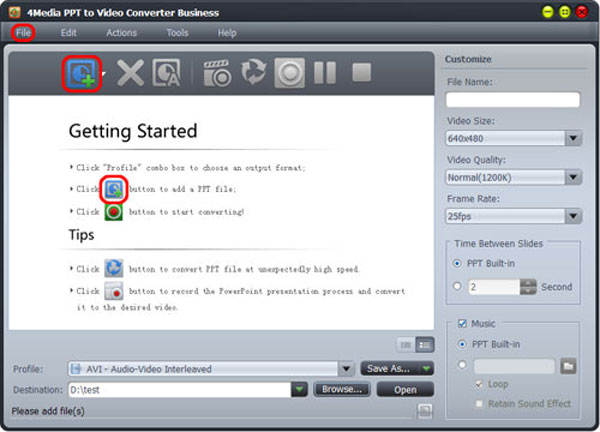
Task: Expand the Video Size dropdown
Action: [573, 139]
